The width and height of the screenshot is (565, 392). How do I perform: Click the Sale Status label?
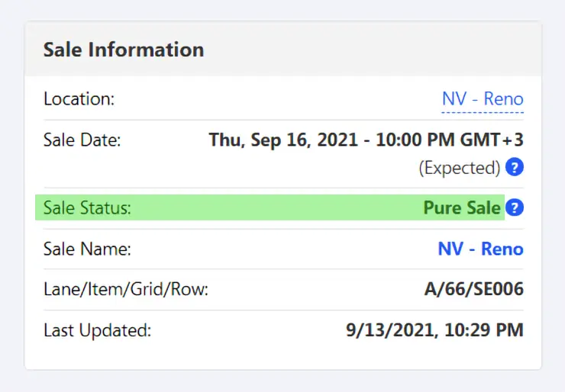[x=87, y=208]
